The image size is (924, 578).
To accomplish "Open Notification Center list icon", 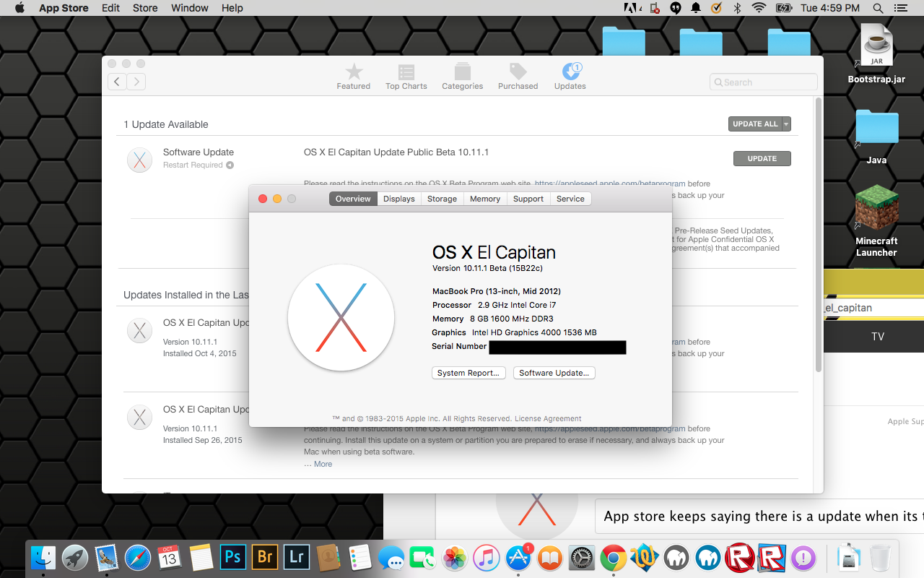I will pyautogui.click(x=899, y=8).
